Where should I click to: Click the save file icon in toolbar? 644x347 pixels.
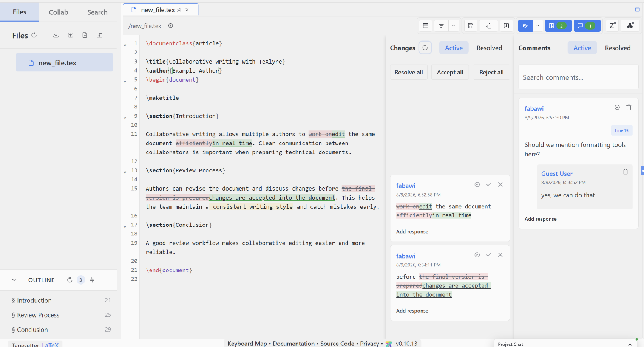tap(471, 26)
